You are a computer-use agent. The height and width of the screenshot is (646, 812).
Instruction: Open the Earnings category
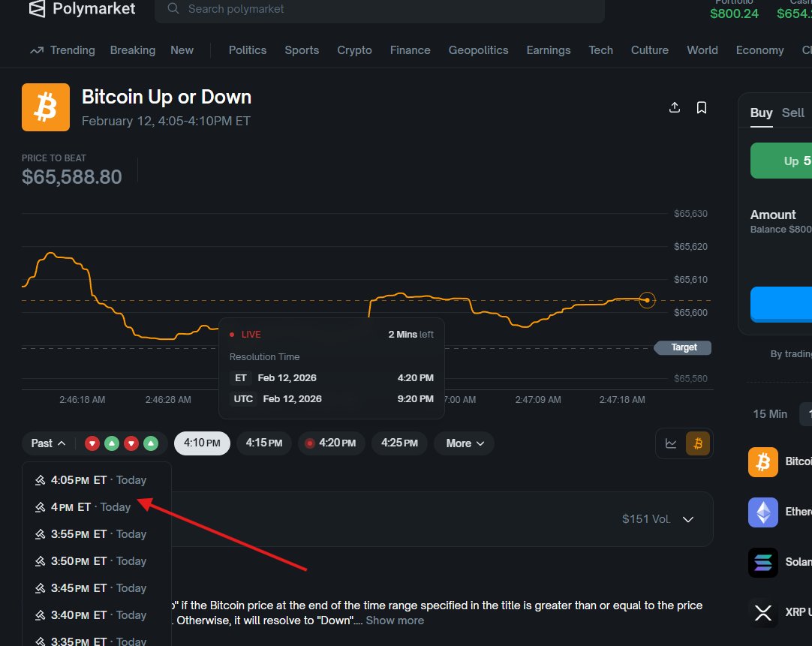click(549, 50)
